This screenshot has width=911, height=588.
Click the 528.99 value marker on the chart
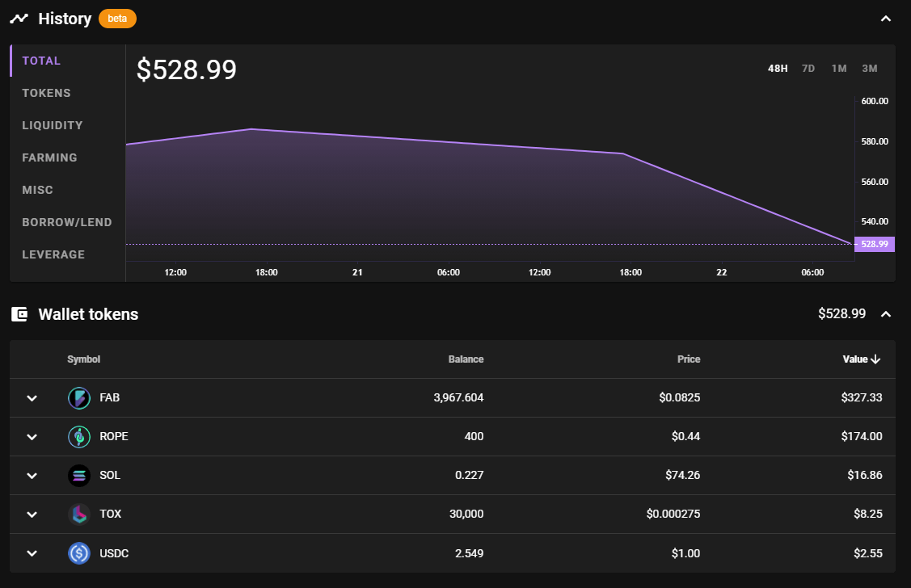[874, 243]
